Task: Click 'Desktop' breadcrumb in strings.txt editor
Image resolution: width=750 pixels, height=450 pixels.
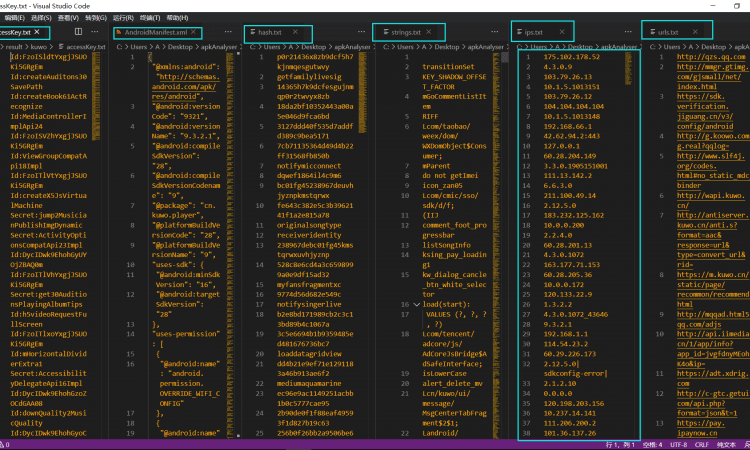Action: click(x=447, y=47)
